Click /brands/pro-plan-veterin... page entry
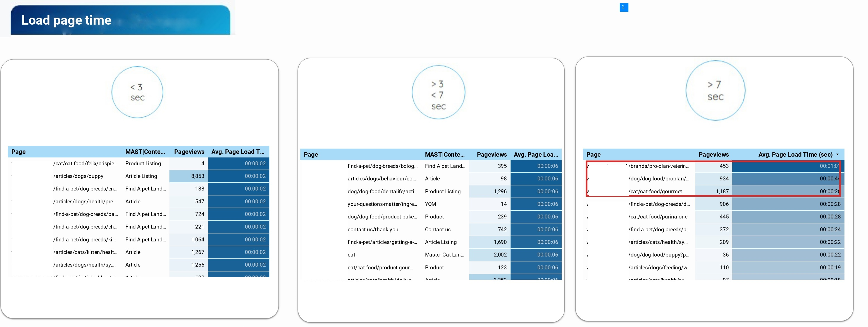 [x=659, y=166]
